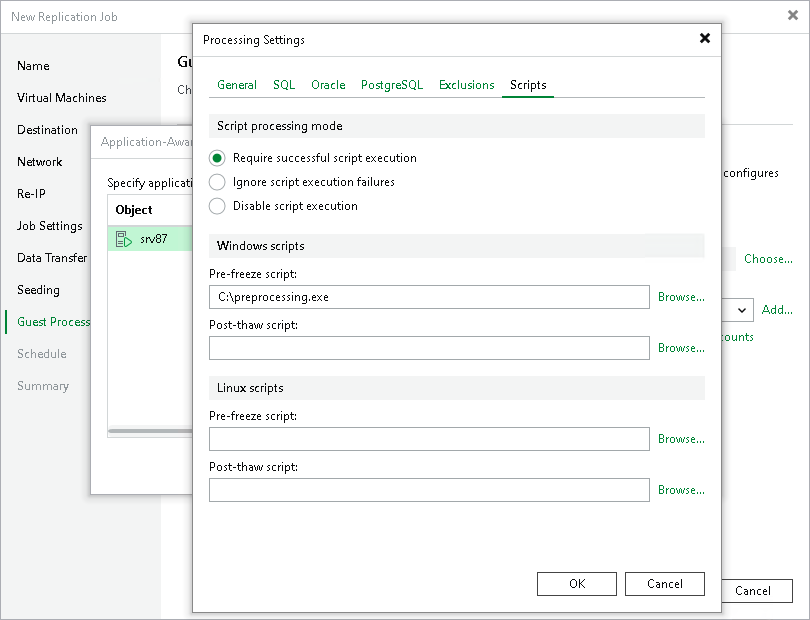Click the horizontal scrollbar under object list

(x=150, y=431)
